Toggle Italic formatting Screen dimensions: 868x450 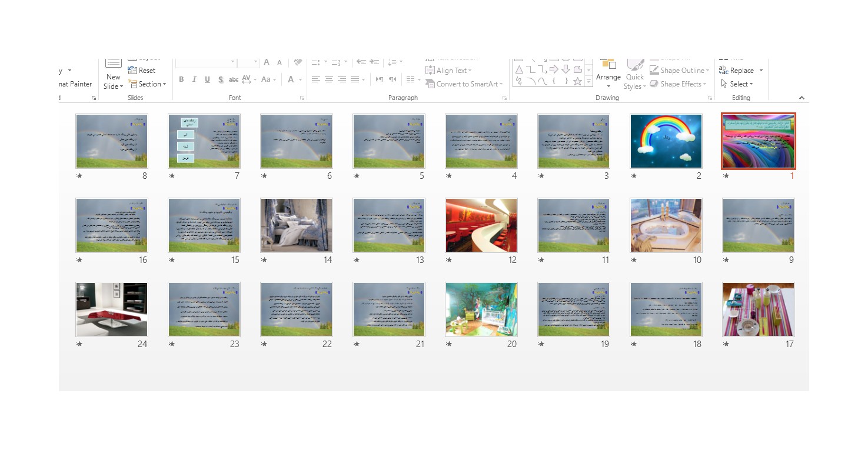194,79
